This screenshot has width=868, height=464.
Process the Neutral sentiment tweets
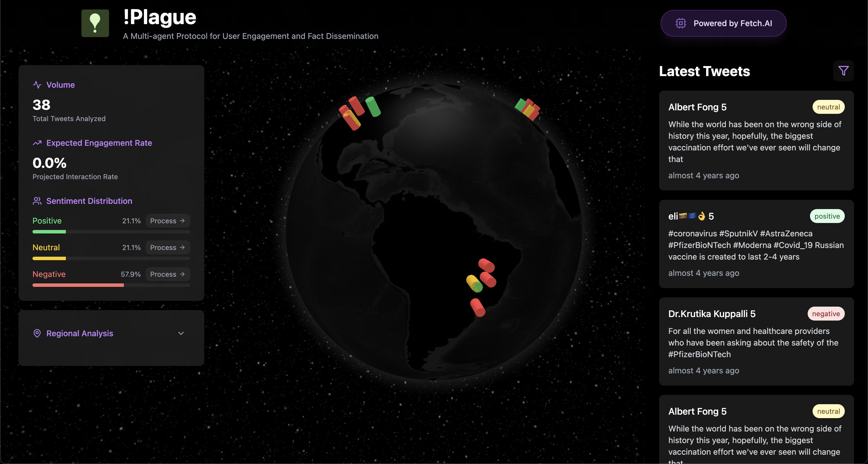[167, 247]
